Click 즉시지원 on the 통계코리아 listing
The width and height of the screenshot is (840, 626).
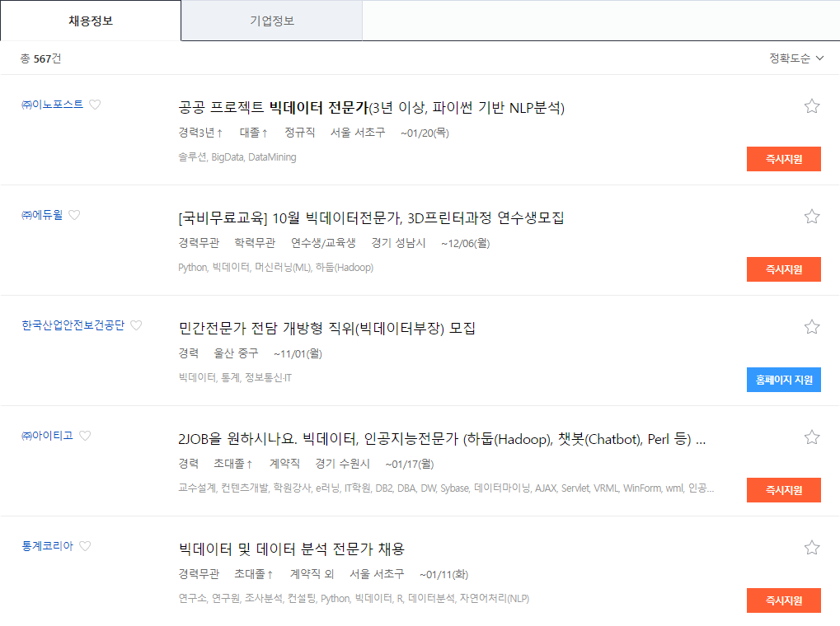tap(783, 600)
